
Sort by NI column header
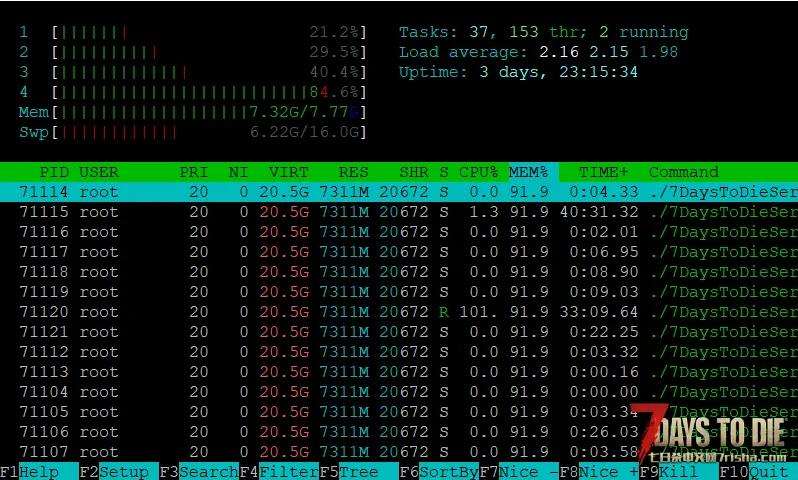(x=238, y=172)
